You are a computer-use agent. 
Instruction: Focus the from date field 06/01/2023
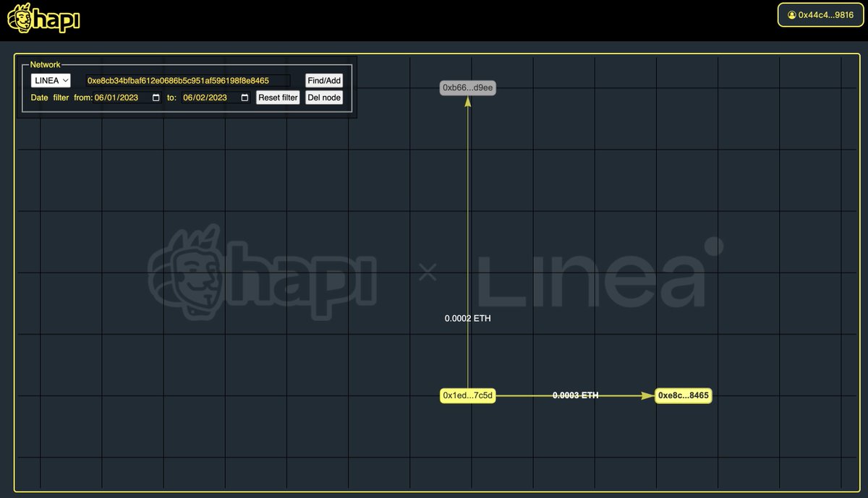coord(127,98)
